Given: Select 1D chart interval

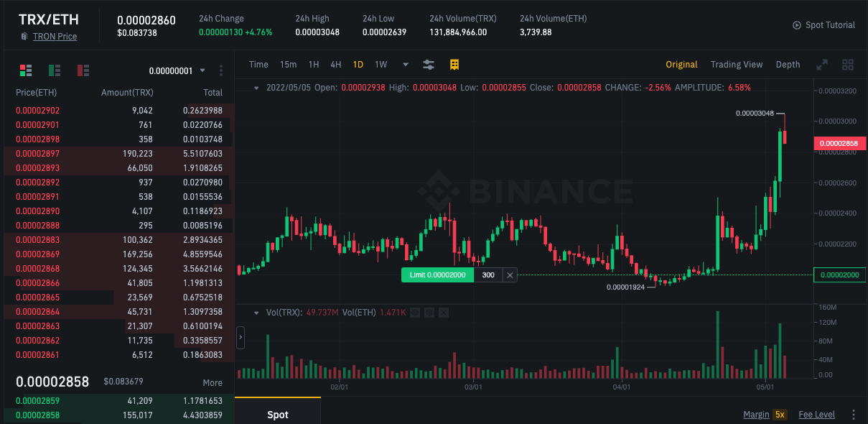Looking at the screenshot, I should pos(358,65).
